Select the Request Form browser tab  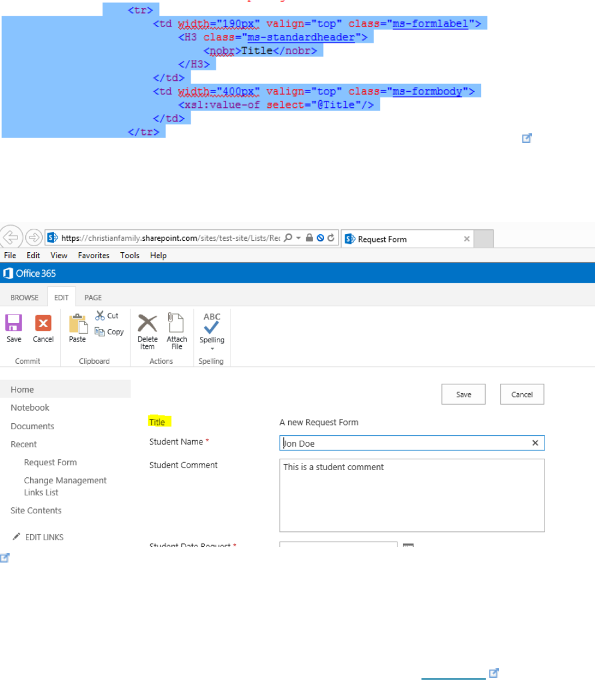406,239
